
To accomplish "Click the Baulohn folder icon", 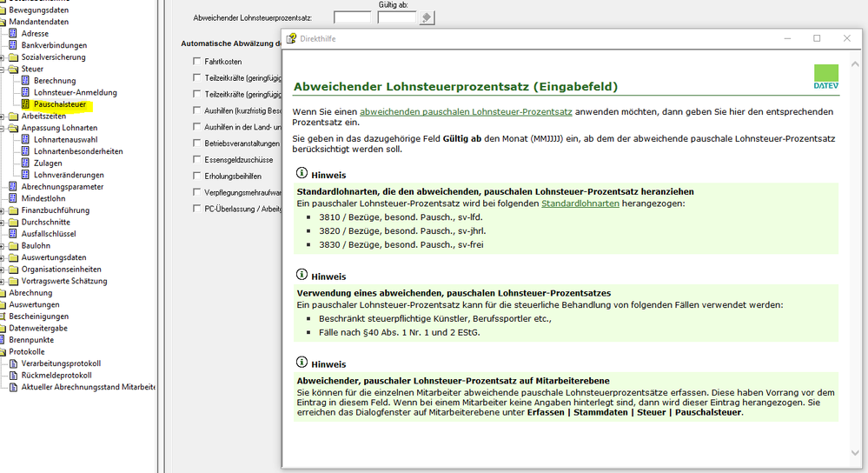I will [x=13, y=245].
